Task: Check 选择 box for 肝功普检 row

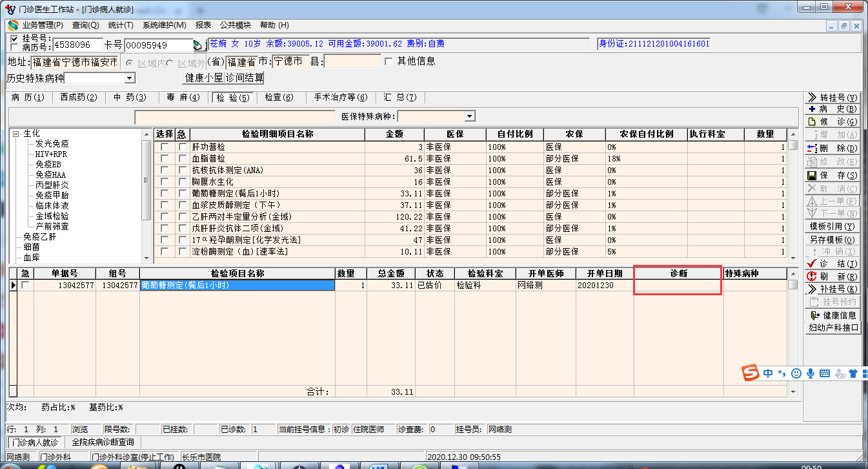Action: pyautogui.click(x=165, y=147)
